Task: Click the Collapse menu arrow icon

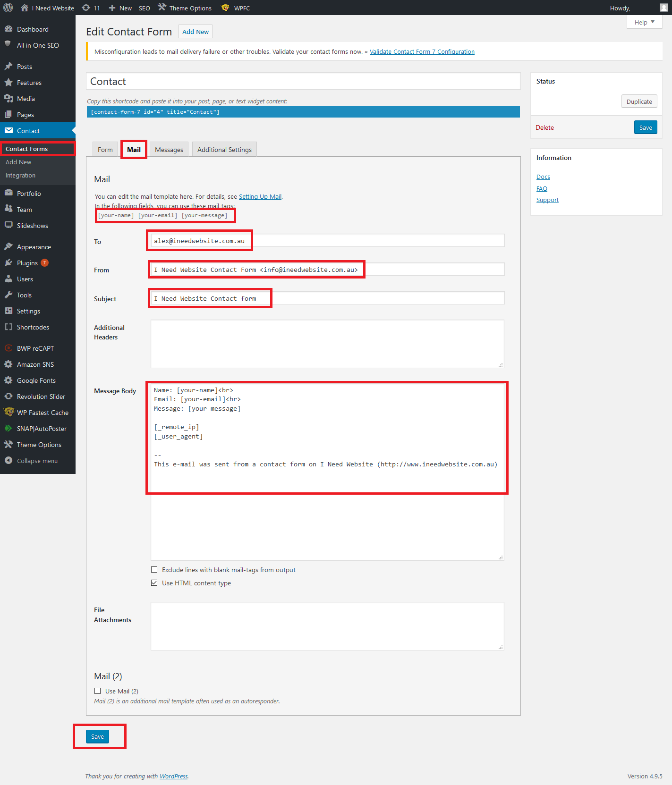Action: pos(9,461)
